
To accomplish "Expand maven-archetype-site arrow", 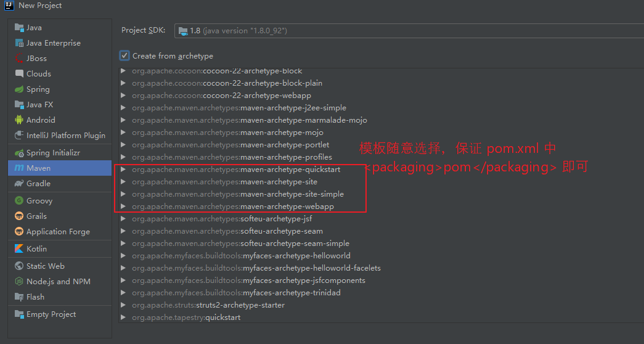I will [123, 182].
